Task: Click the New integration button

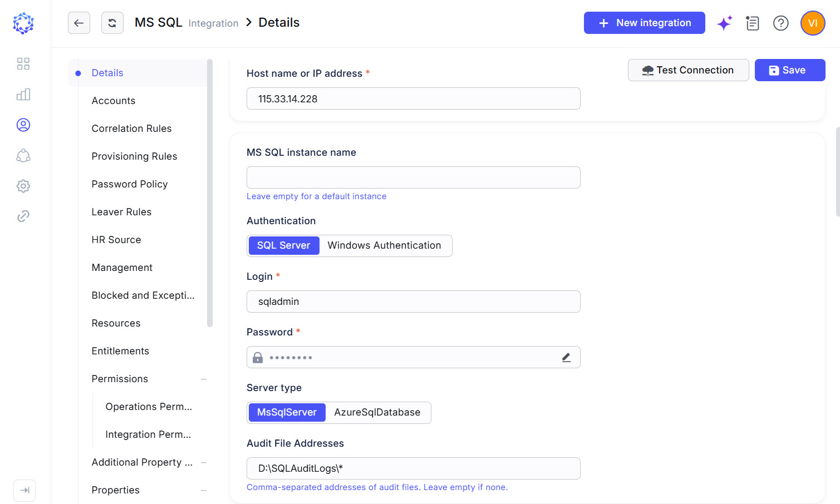Action: [645, 23]
